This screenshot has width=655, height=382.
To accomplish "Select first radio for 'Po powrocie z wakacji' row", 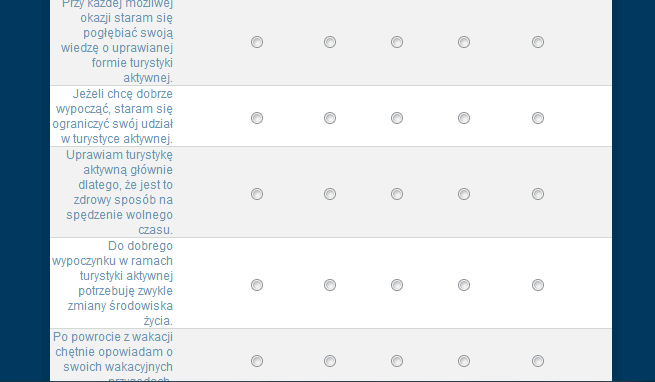I will point(257,361).
